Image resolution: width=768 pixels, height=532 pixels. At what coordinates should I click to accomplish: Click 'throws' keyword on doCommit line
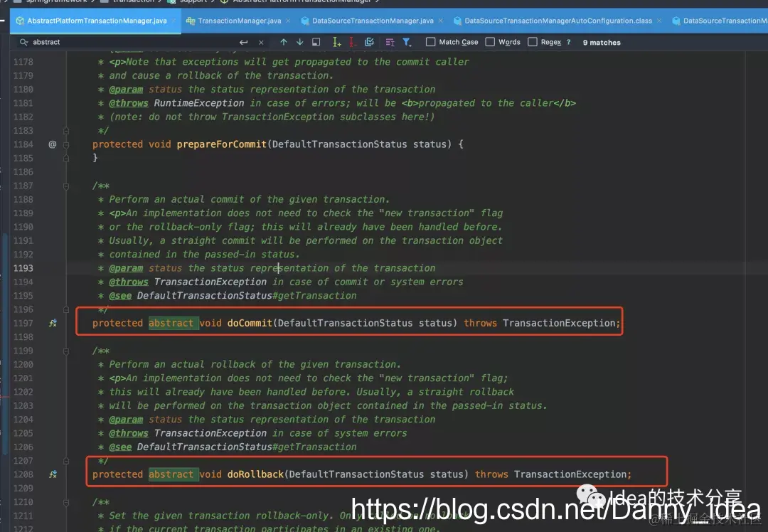tap(480, 323)
